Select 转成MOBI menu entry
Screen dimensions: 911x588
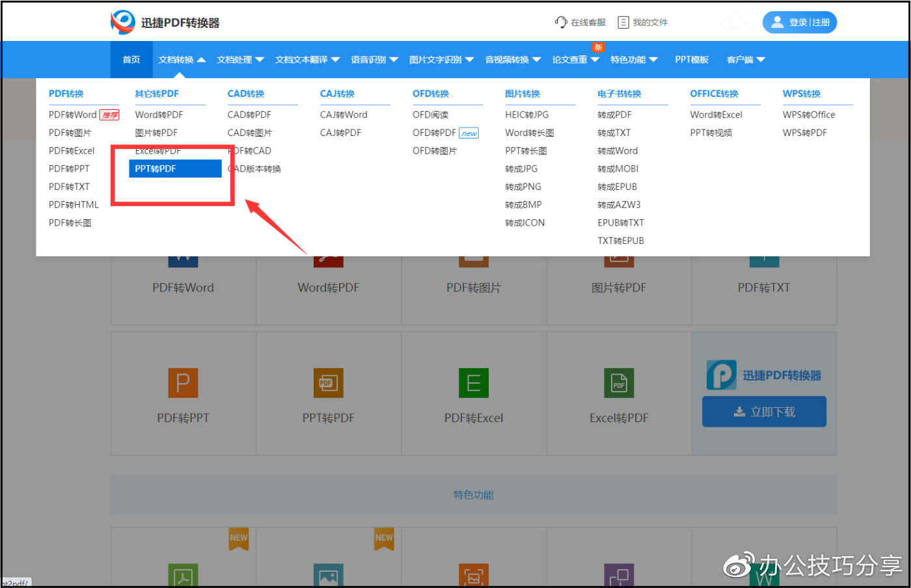tap(618, 168)
